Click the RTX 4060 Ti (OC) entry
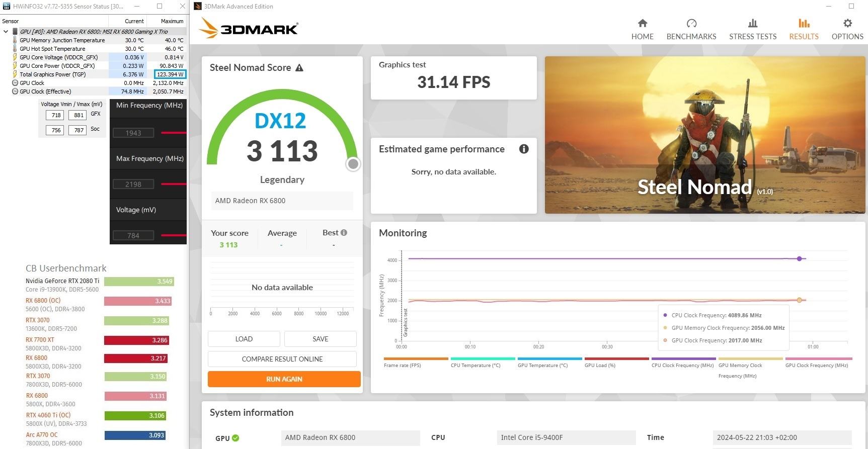Viewport: 868px width, 449px height. pyautogui.click(x=48, y=415)
